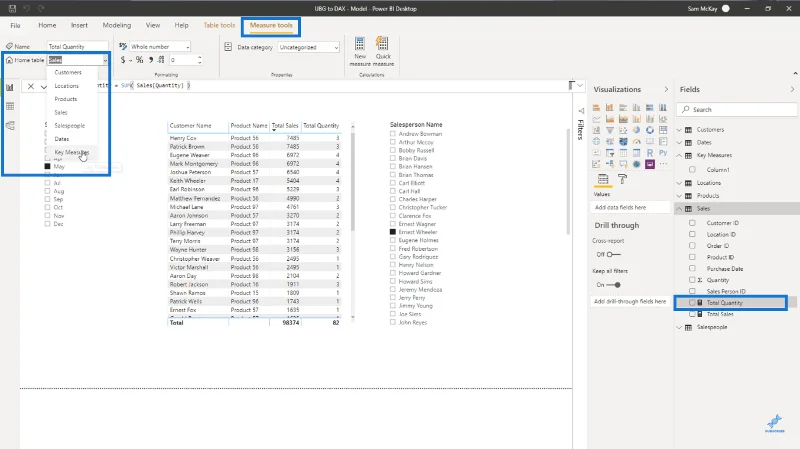Sort by the Customer Name column header

point(190,126)
